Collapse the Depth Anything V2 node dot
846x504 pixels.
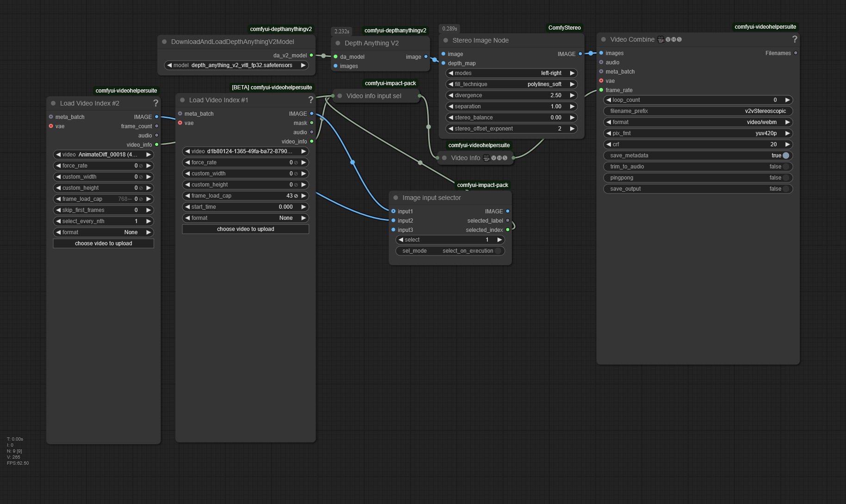338,43
